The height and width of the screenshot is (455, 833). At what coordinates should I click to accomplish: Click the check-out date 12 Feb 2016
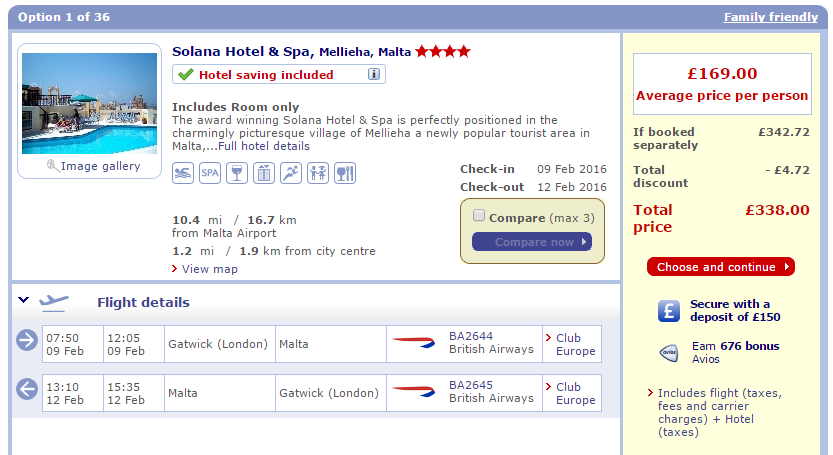tap(572, 187)
